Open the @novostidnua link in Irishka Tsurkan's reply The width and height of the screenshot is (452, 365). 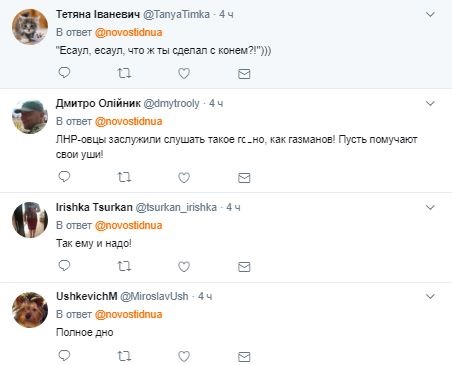tap(129, 225)
